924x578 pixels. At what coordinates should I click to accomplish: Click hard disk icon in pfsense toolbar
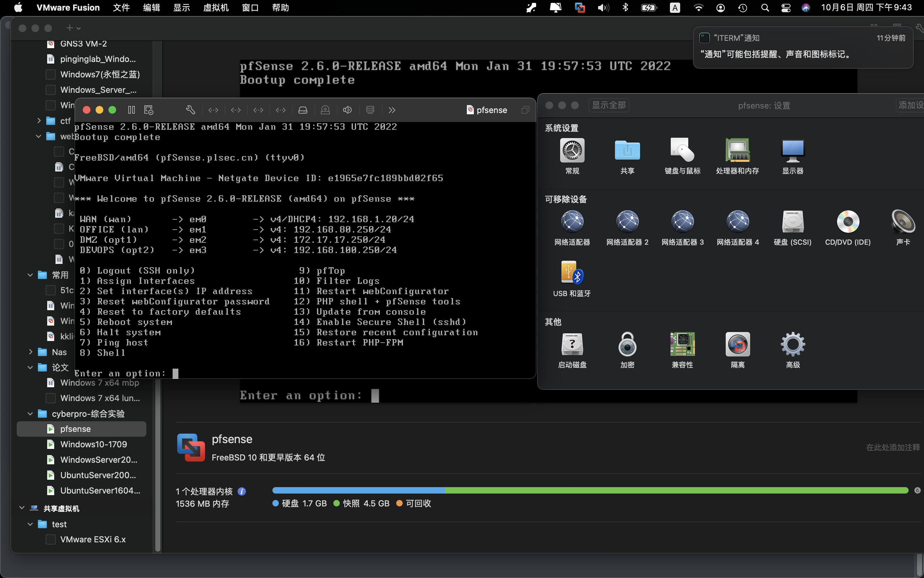pos(303,110)
